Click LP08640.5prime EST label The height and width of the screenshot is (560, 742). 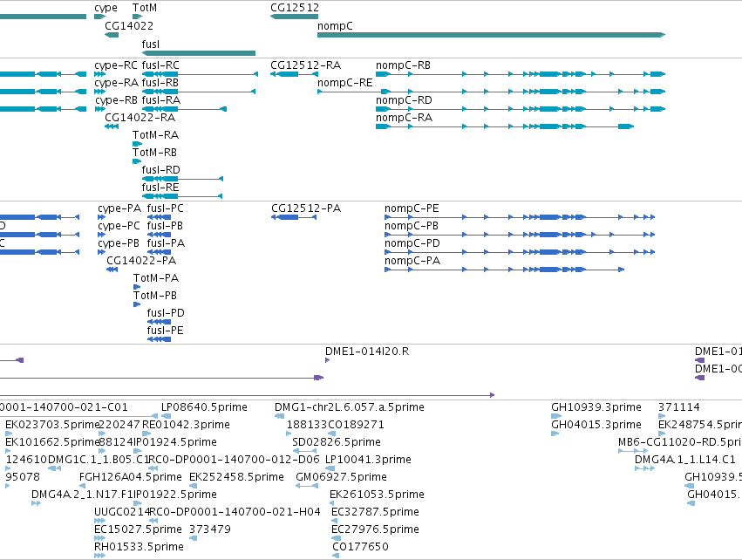pos(204,407)
